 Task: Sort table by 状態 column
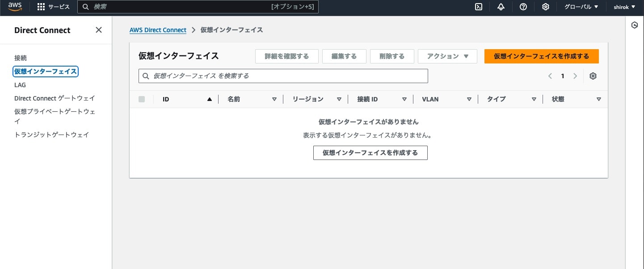[x=599, y=99]
